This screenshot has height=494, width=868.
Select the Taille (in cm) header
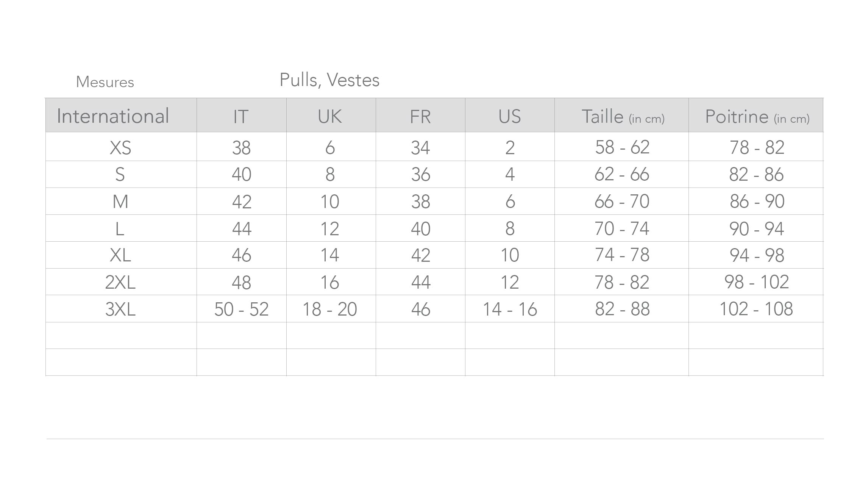point(623,117)
